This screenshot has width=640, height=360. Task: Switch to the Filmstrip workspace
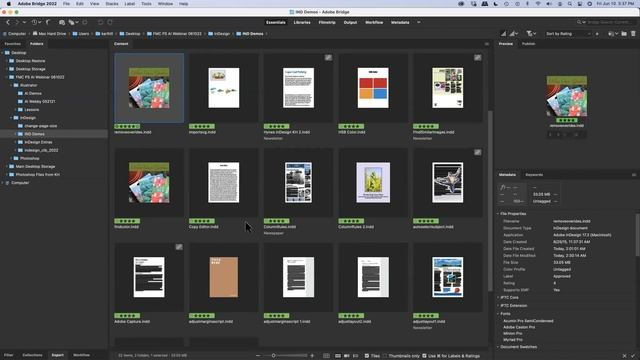[327, 22]
